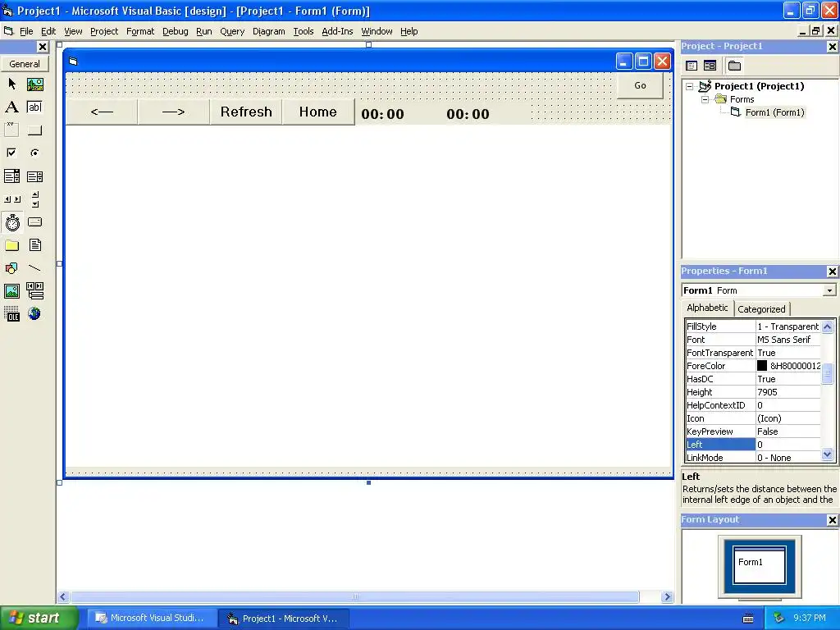Select the FillStyle property row
The image size is (840, 630).
753,326
